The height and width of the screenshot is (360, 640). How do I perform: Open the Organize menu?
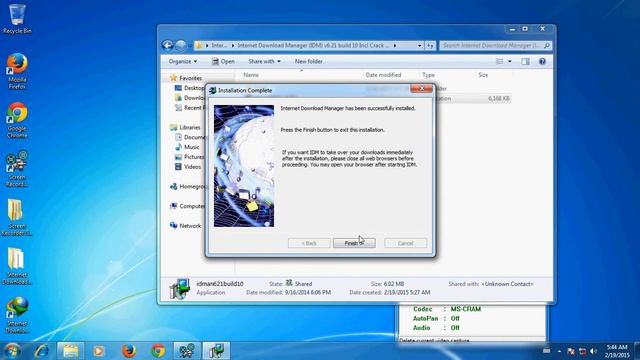pos(182,61)
